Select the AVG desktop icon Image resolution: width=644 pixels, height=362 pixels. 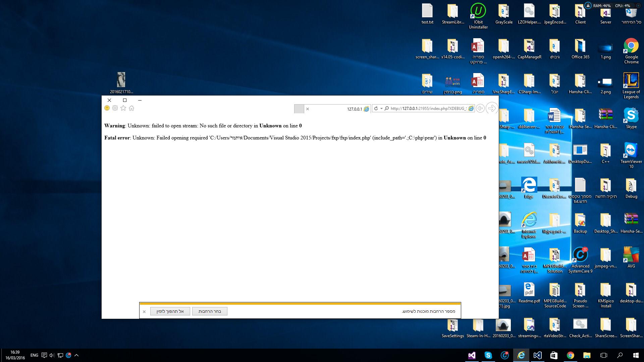tap(631, 258)
